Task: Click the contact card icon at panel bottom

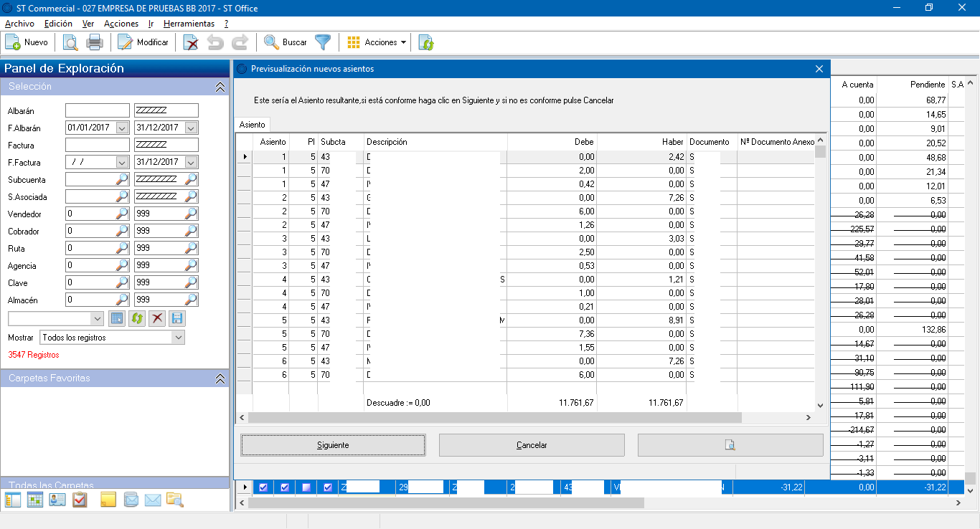Action: coord(57,500)
